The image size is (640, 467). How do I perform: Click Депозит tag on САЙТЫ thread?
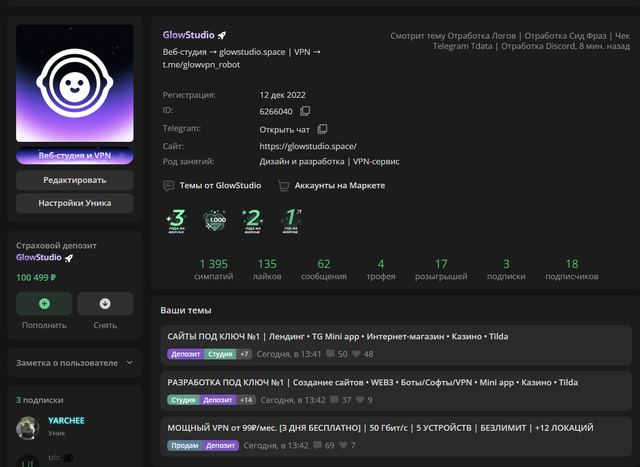click(x=185, y=354)
